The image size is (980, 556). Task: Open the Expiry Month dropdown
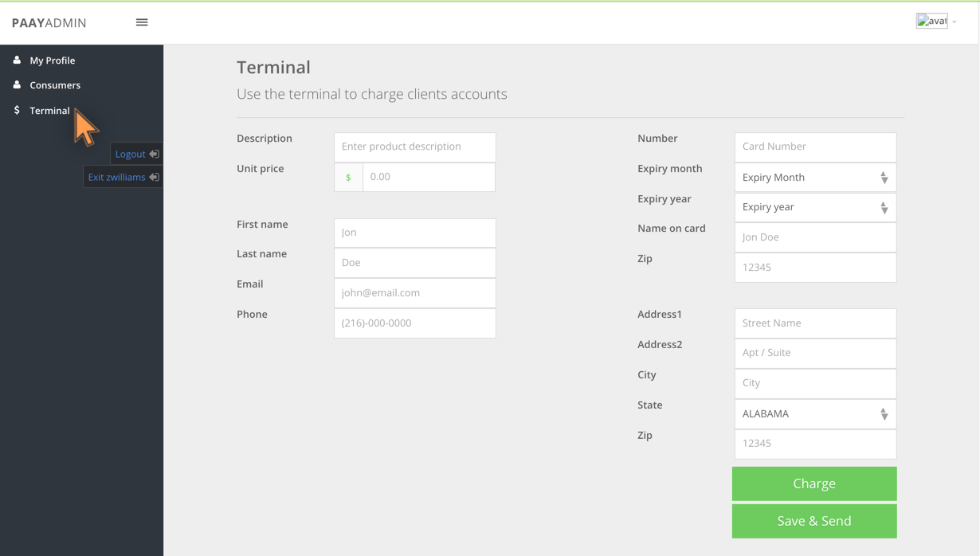[x=815, y=177]
